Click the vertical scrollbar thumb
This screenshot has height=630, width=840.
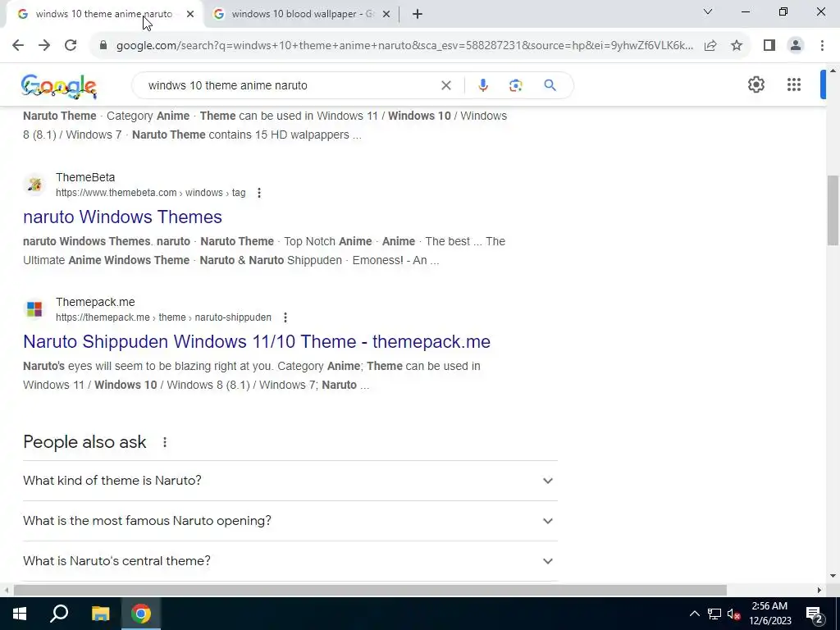click(x=833, y=210)
